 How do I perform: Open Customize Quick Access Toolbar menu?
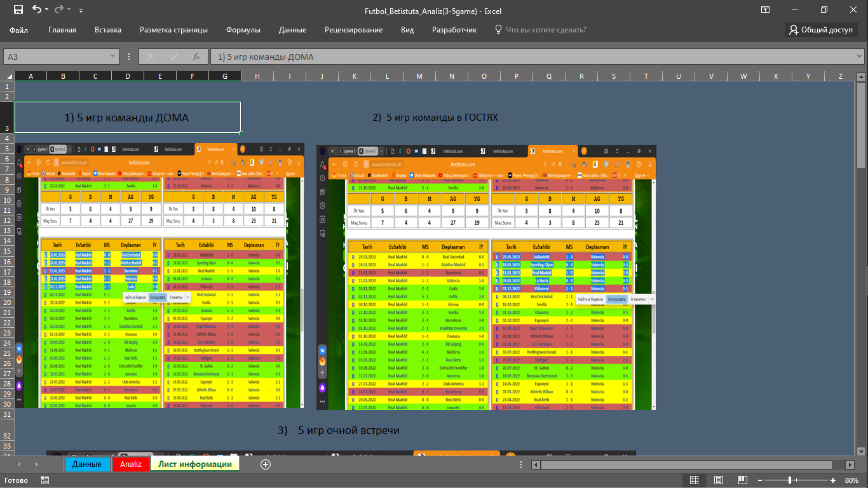click(x=81, y=11)
